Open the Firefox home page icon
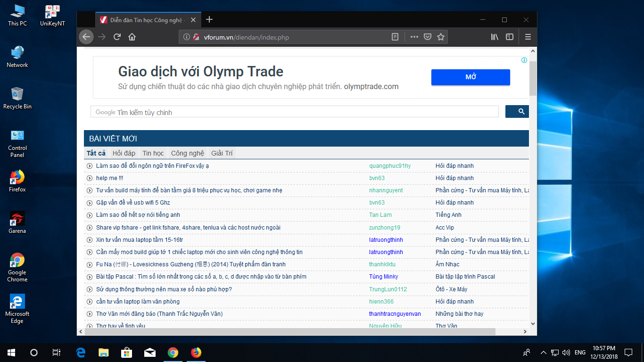Image resolution: width=644 pixels, height=362 pixels. (132, 37)
